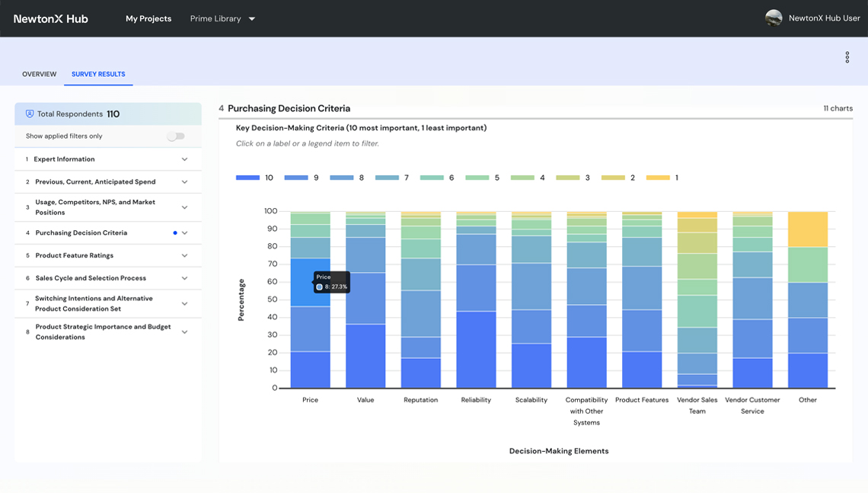Filter by the Scalability axis label
868x493 pixels.
click(531, 400)
